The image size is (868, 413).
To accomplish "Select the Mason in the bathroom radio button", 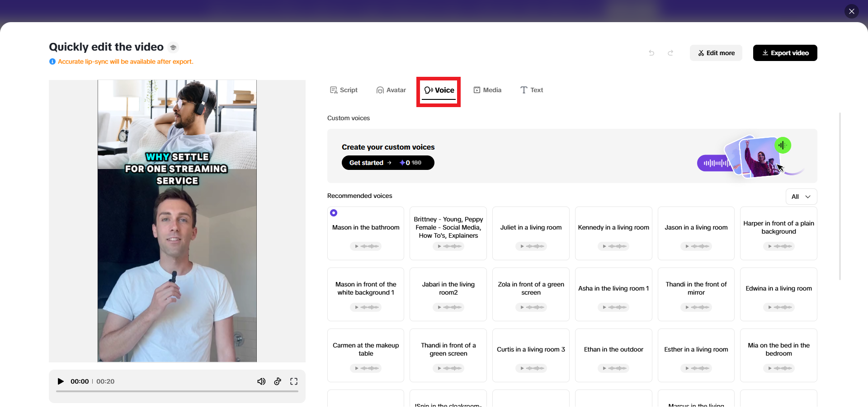I will (334, 212).
